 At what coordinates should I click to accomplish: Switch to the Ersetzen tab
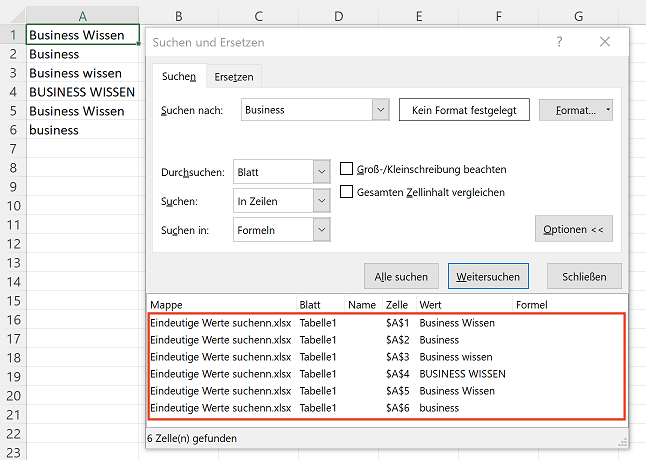pos(234,77)
